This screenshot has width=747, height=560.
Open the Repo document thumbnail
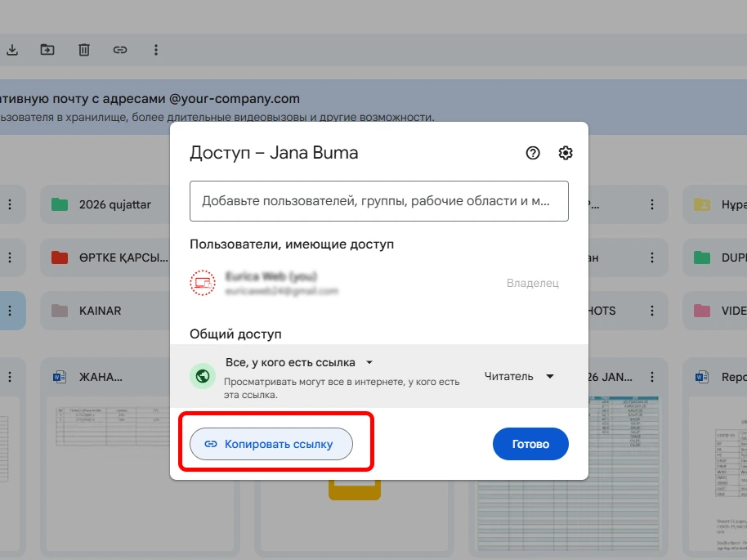pos(718,472)
